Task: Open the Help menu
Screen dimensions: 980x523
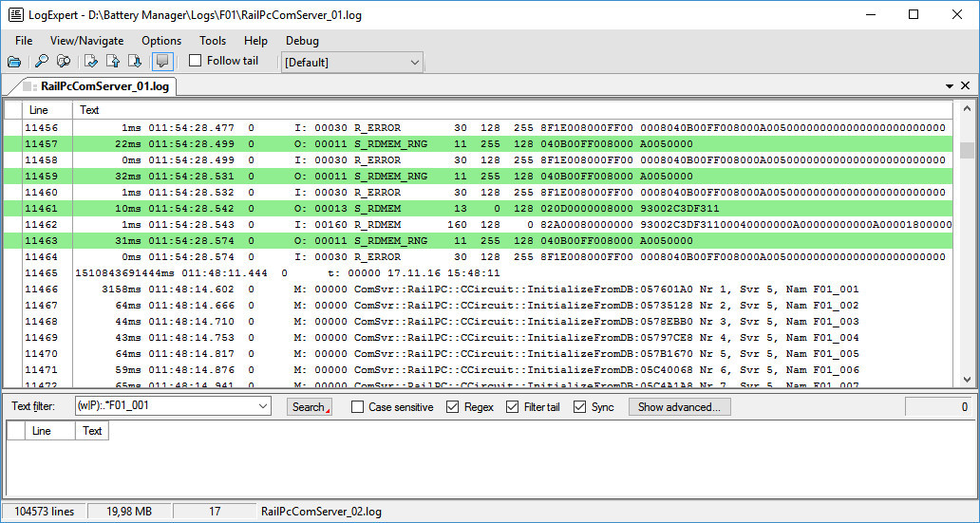Action: click(255, 41)
